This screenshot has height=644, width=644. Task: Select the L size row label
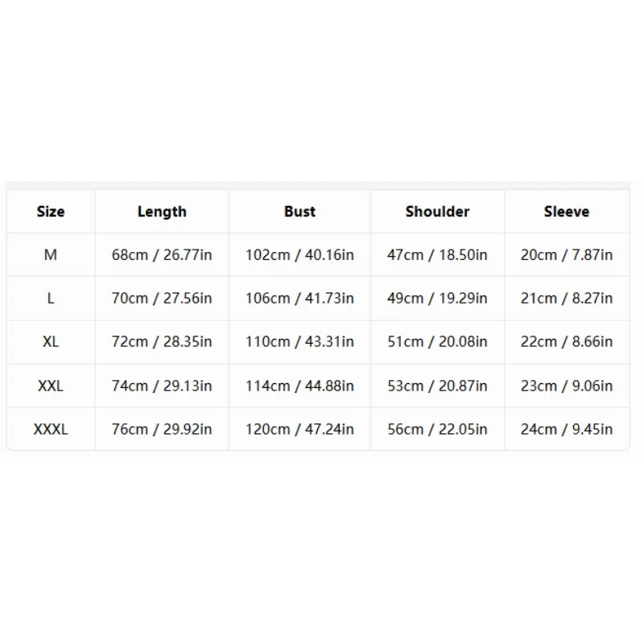click(x=51, y=298)
